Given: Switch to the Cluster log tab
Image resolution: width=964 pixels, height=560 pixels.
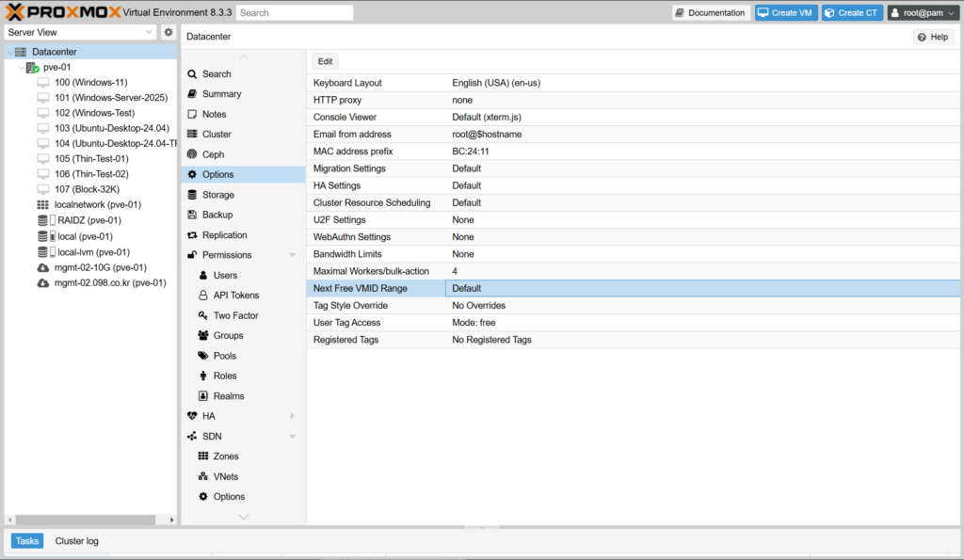Looking at the screenshot, I should 76,541.
